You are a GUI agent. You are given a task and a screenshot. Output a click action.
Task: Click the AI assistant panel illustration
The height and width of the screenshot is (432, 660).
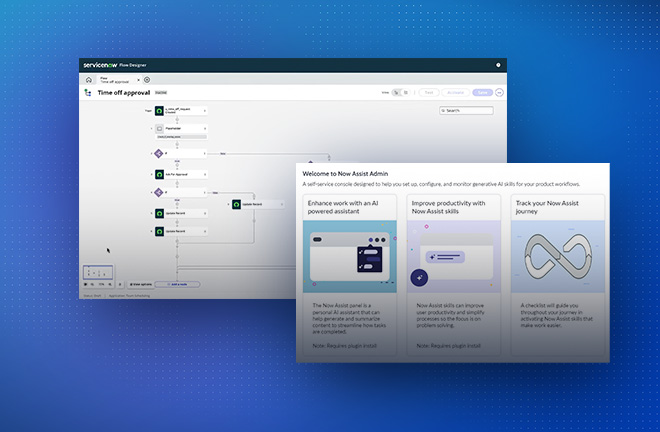[350, 256]
